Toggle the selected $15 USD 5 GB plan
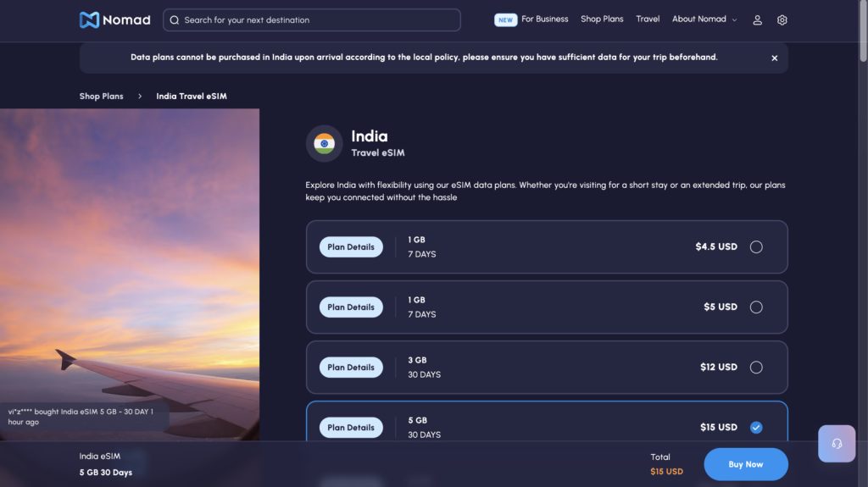 [756, 428]
